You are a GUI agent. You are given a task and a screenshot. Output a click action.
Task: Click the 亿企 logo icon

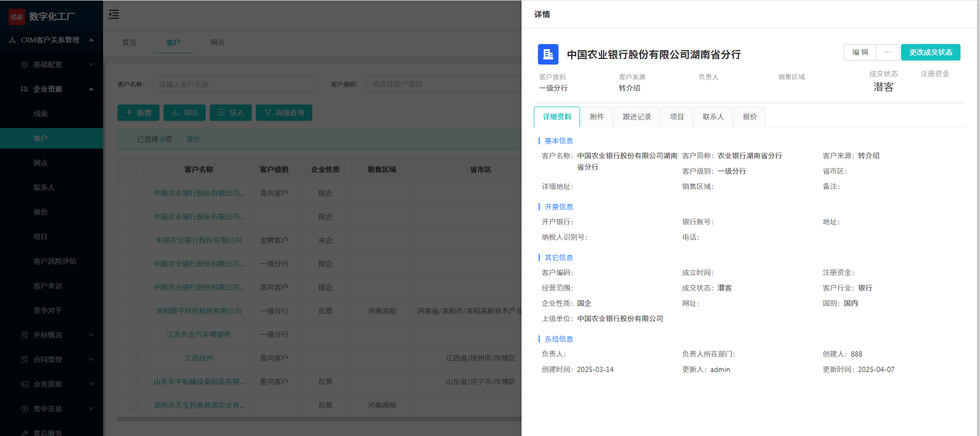click(x=17, y=16)
